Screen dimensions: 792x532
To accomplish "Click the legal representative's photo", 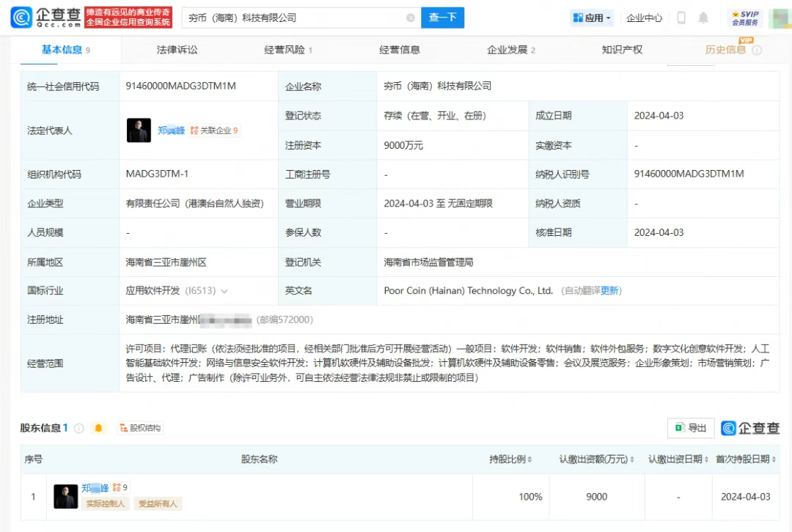I will pos(139,130).
